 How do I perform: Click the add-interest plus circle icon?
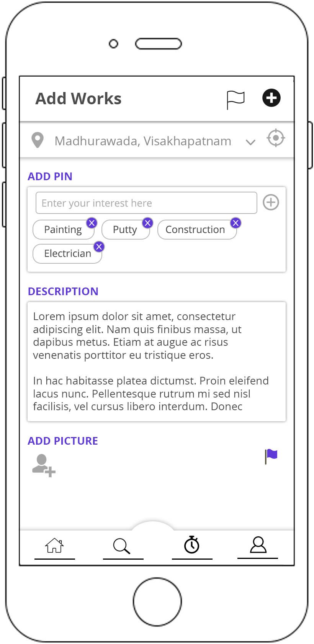click(271, 202)
